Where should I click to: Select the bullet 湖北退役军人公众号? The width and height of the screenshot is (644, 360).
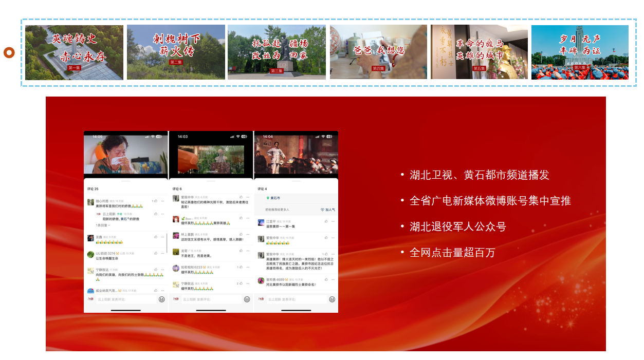pos(458,226)
